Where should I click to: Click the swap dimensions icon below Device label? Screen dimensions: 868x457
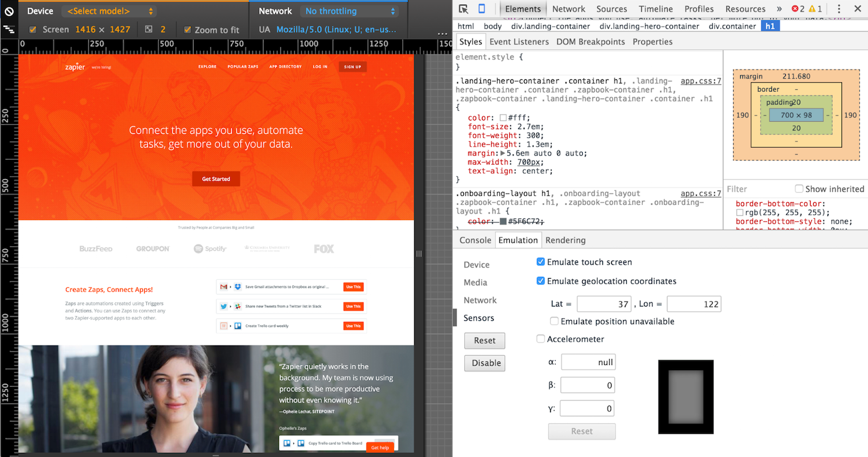[x=8, y=28]
